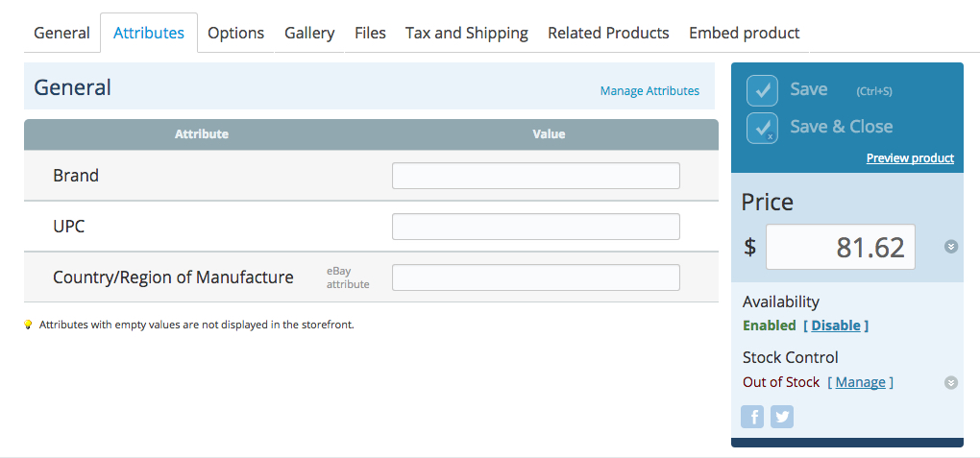The image size is (980, 458).
Task: Switch to the Options tab
Action: pyautogui.click(x=235, y=33)
